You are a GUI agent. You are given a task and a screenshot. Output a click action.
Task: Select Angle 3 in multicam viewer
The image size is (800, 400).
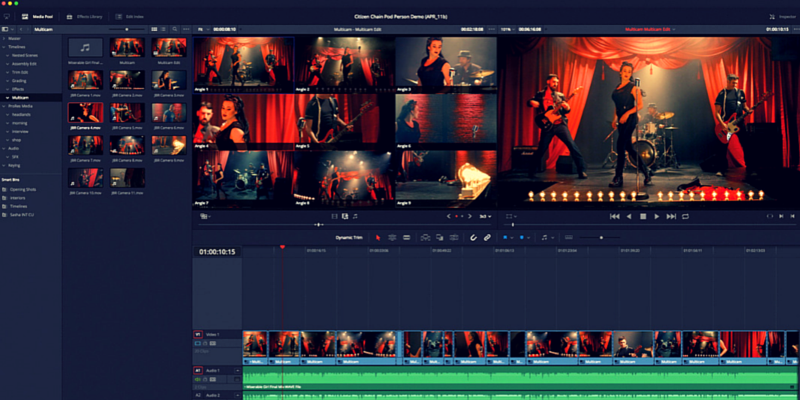click(x=446, y=64)
